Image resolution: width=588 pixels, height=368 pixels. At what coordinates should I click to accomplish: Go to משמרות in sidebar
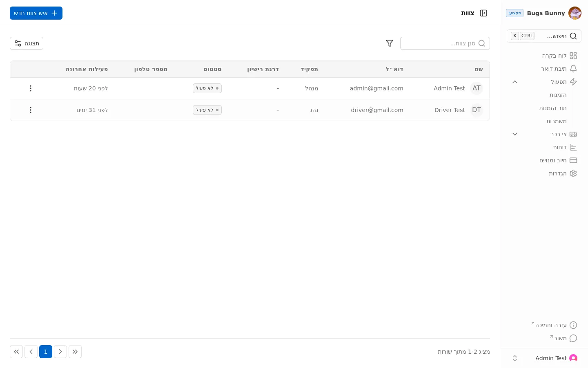pyautogui.click(x=556, y=121)
